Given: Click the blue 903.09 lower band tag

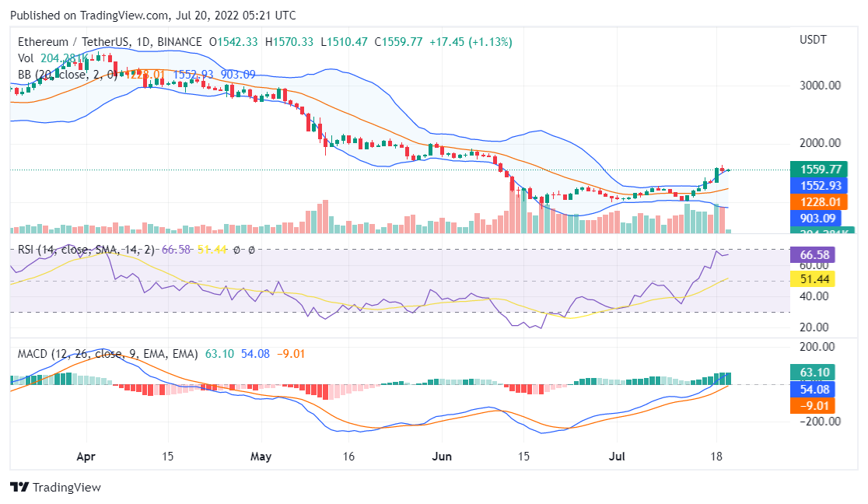Looking at the screenshot, I should click(821, 219).
